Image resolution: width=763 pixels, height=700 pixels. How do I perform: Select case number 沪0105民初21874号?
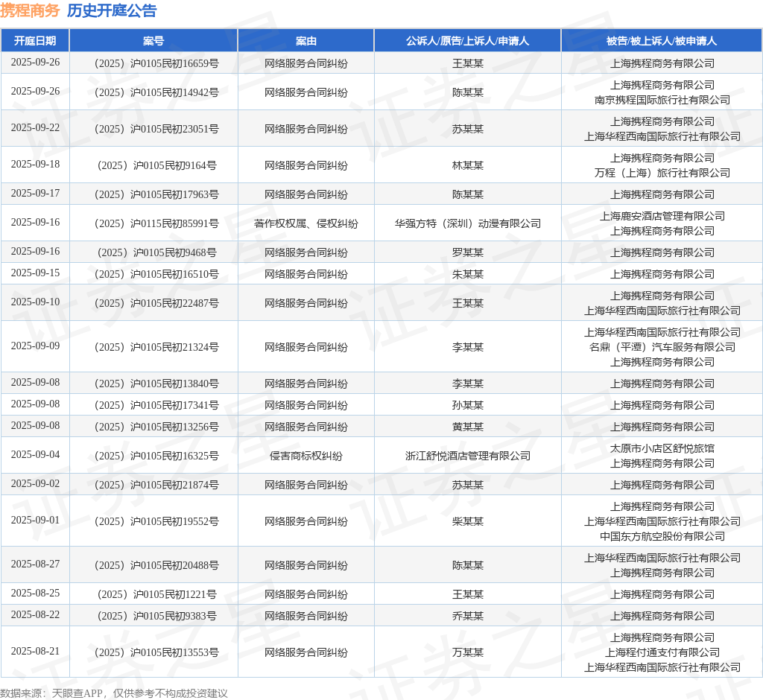[x=156, y=485]
